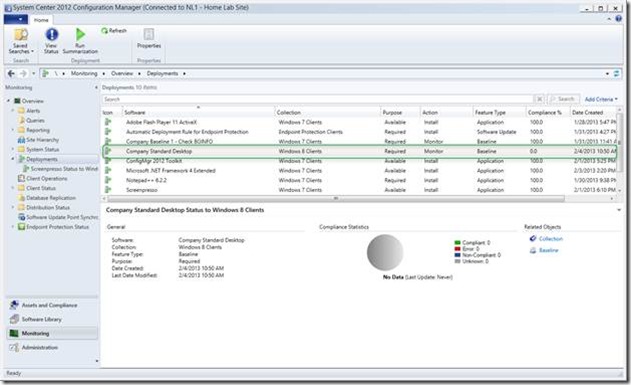Click the Notepad++ 6.2.2 row icon
This screenshot has height=385, width=631.
click(108, 180)
